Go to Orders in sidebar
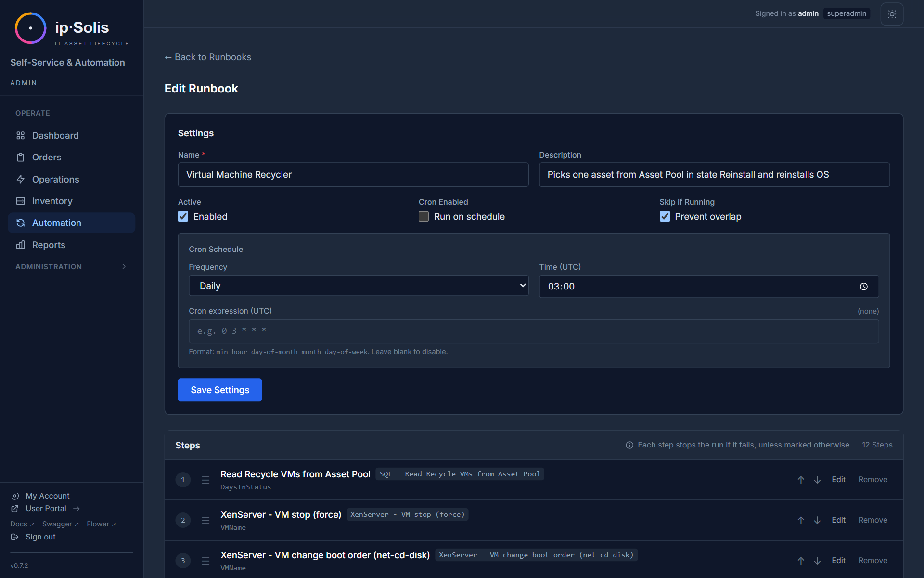The image size is (924, 578). tap(71, 158)
